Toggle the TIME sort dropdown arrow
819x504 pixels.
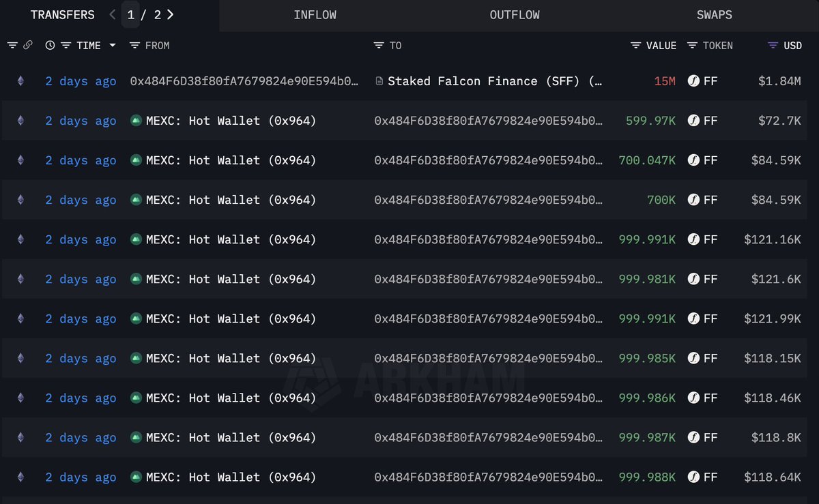click(113, 46)
